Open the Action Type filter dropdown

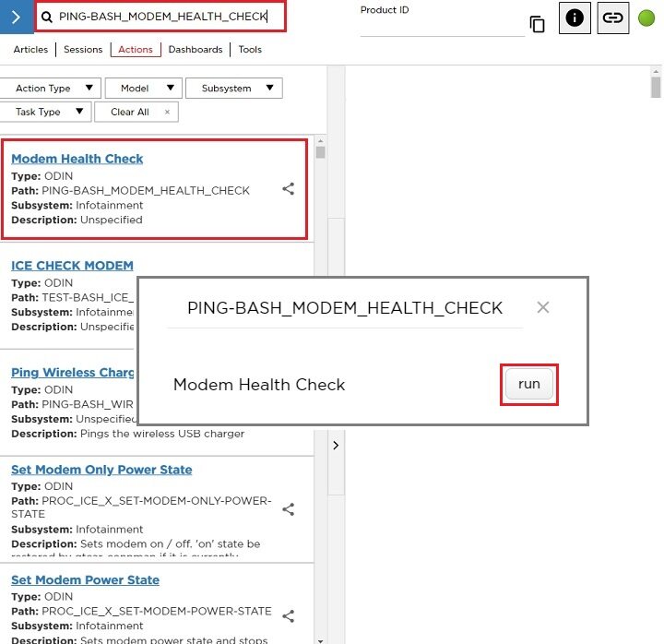[51, 88]
